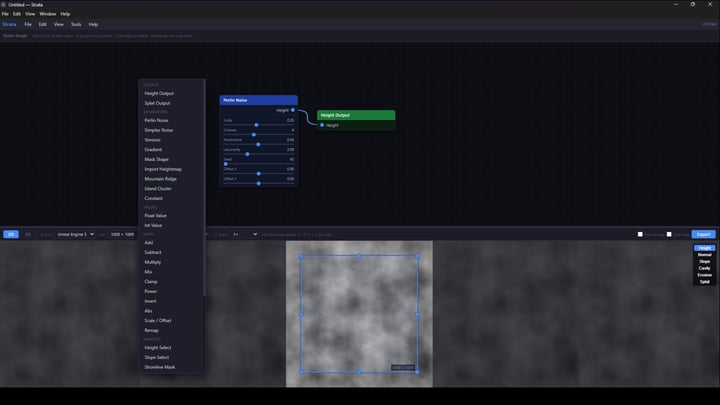720x405 pixels.
Task: Pick Perlin Noise from the node menu
Action: coord(171,120)
